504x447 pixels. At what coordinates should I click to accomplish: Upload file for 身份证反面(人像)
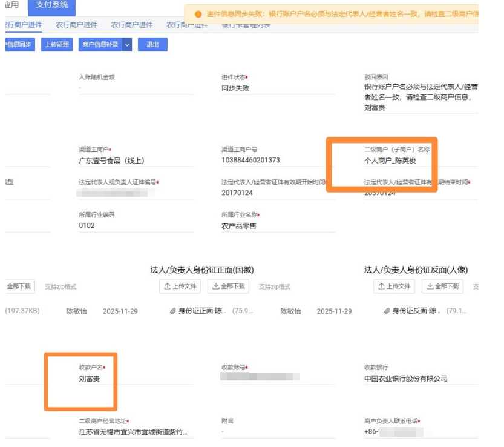coord(394,286)
